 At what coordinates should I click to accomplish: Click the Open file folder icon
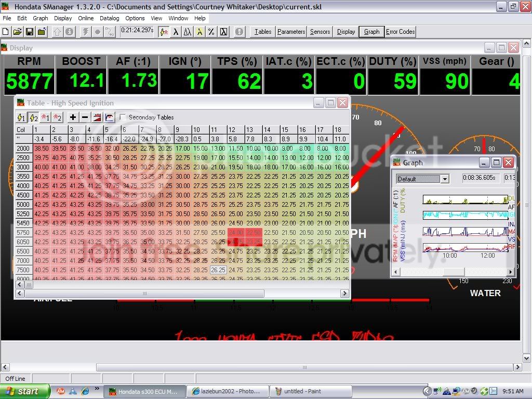tap(18, 32)
